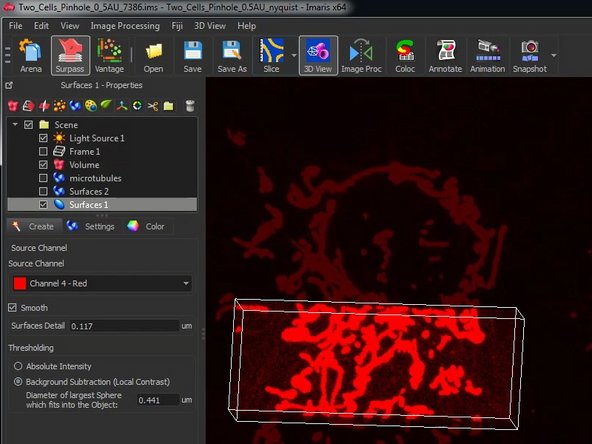Click the scissors icon in object toolbar

tap(153, 106)
